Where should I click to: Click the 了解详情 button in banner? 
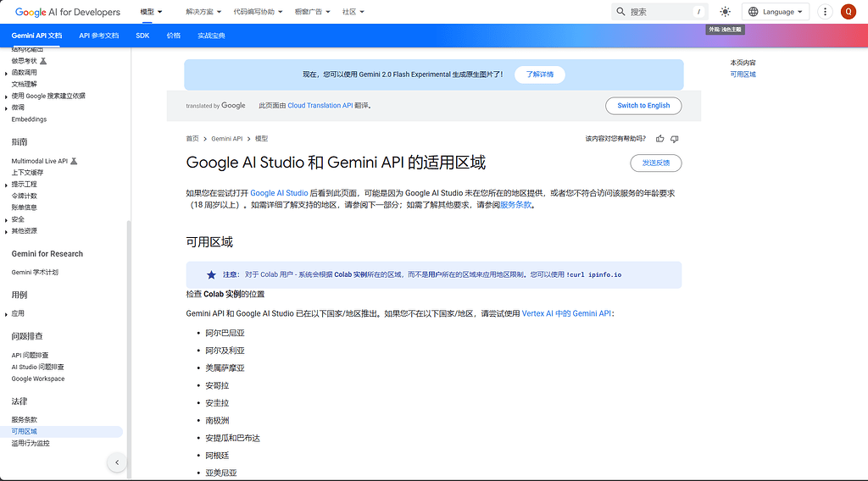[540, 74]
